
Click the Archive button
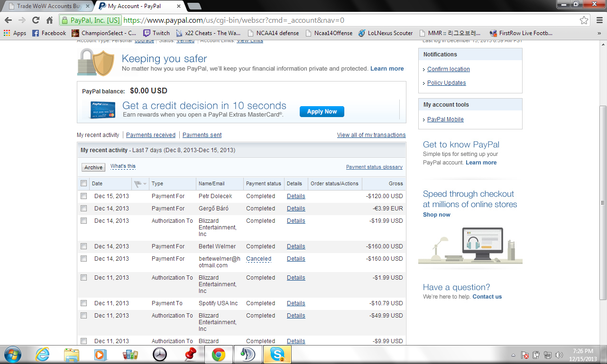pyautogui.click(x=93, y=167)
